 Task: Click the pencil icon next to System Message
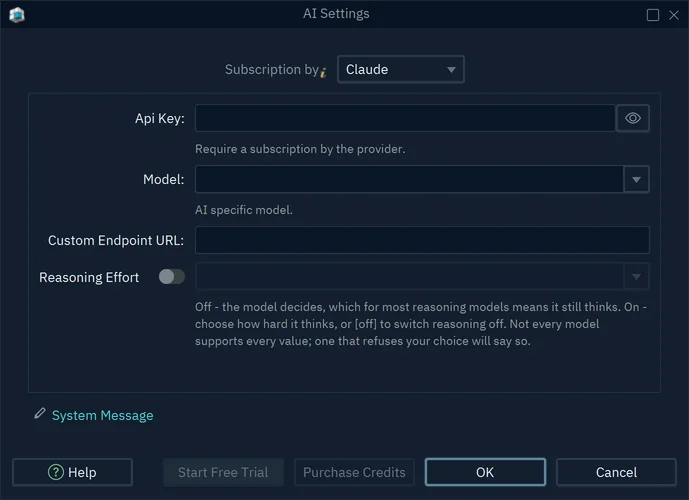point(40,413)
